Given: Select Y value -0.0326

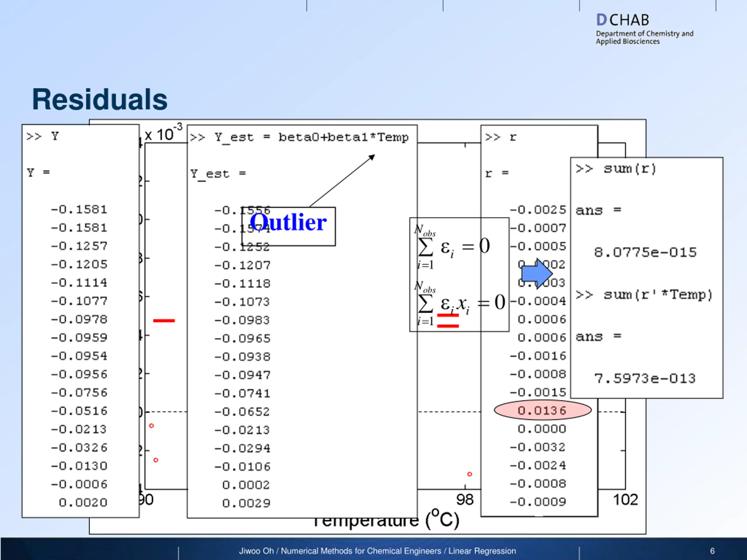Looking at the screenshot, I should [x=79, y=448].
